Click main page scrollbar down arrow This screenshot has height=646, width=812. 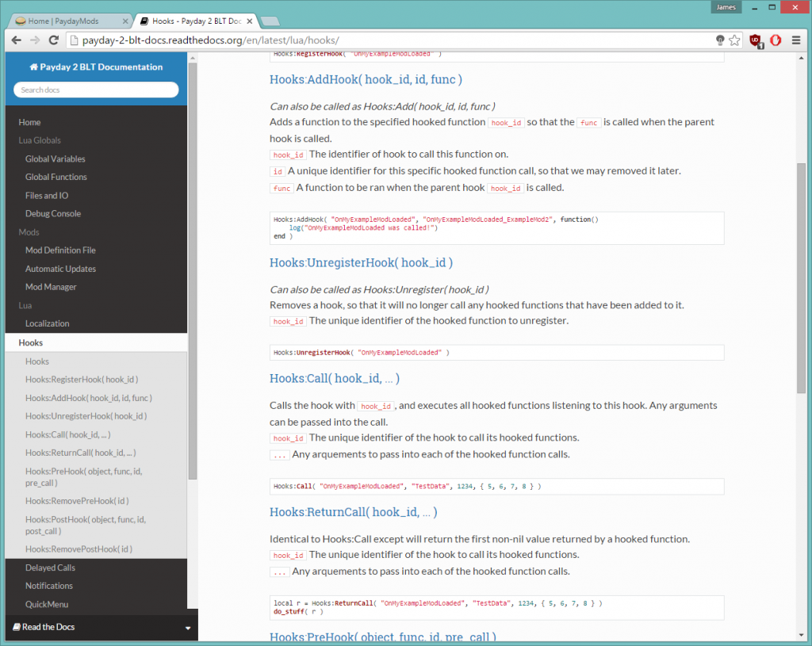801,635
